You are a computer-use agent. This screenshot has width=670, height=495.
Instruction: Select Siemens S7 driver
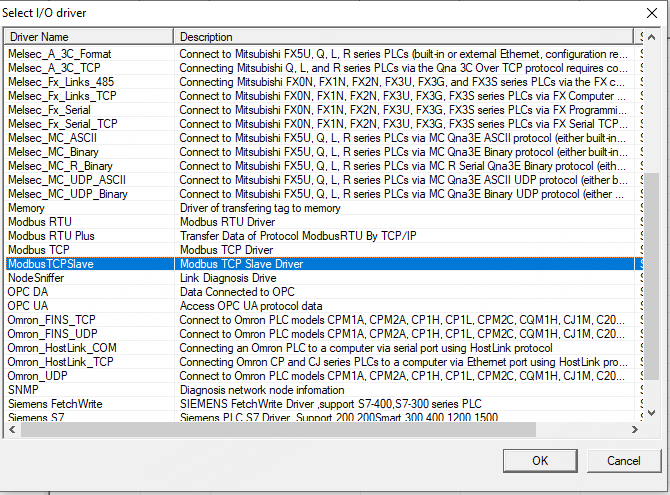click(x=36, y=417)
